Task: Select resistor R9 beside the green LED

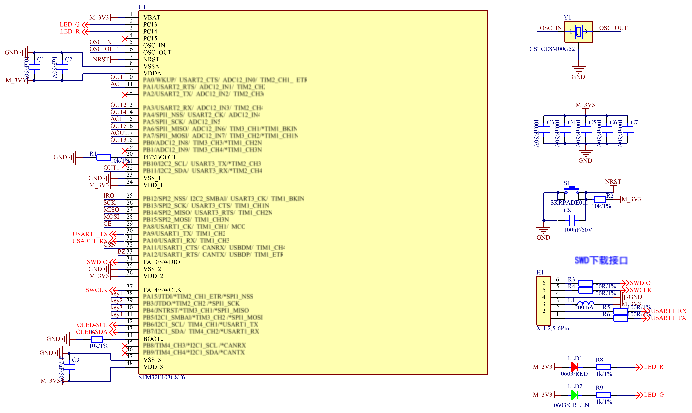Action: (603, 395)
